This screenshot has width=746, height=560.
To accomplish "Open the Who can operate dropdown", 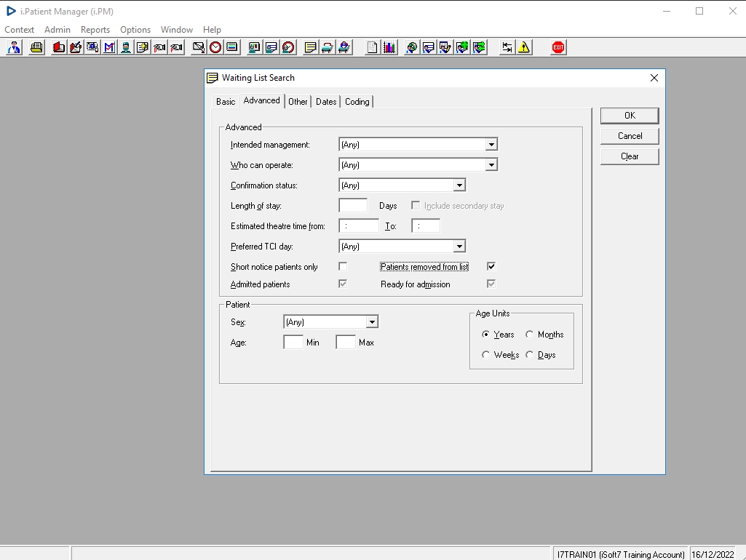I will coord(491,165).
